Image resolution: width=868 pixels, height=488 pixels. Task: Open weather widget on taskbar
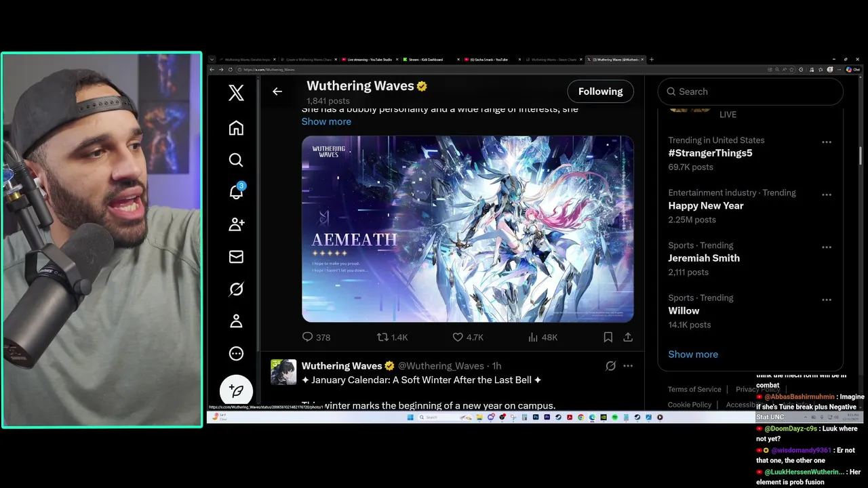(x=219, y=418)
